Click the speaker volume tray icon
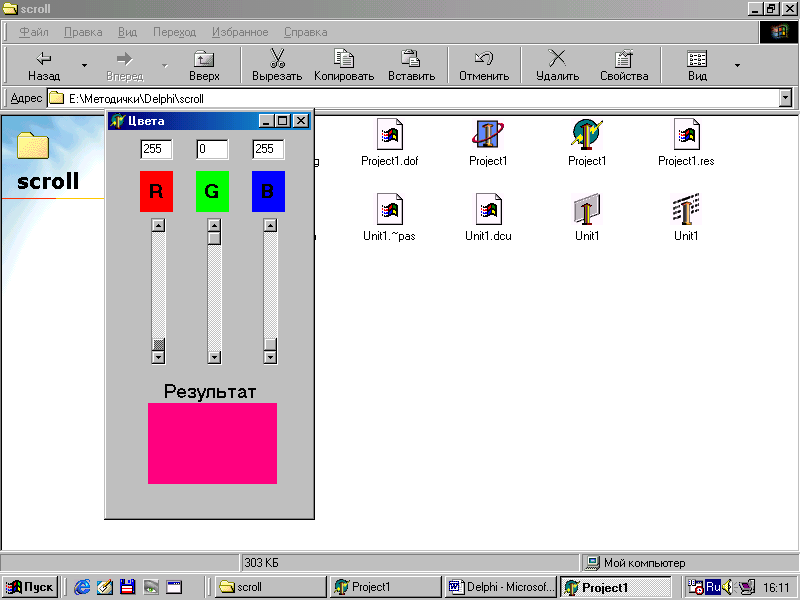This screenshot has height=600, width=800. tap(728, 587)
